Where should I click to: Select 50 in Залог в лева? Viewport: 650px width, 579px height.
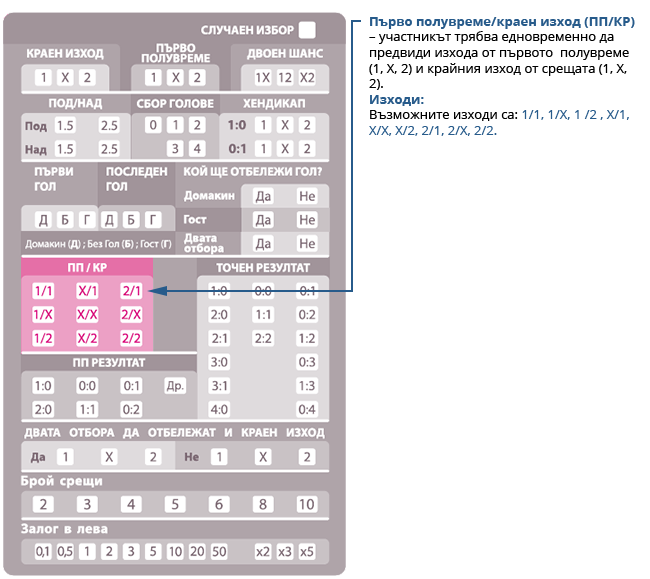click(219, 552)
